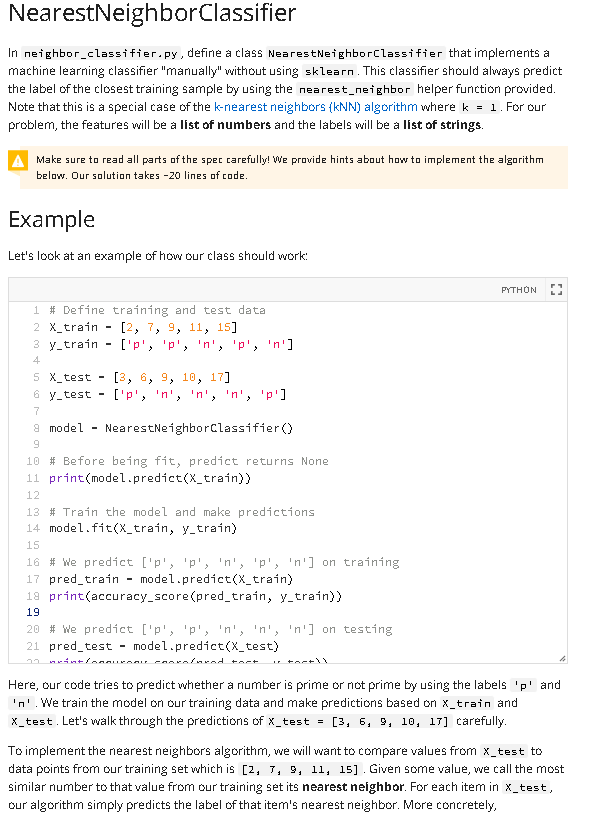Place cursor on model.fit(X_train, y_train) line
The height and width of the screenshot is (820, 589).
pos(143,528)
